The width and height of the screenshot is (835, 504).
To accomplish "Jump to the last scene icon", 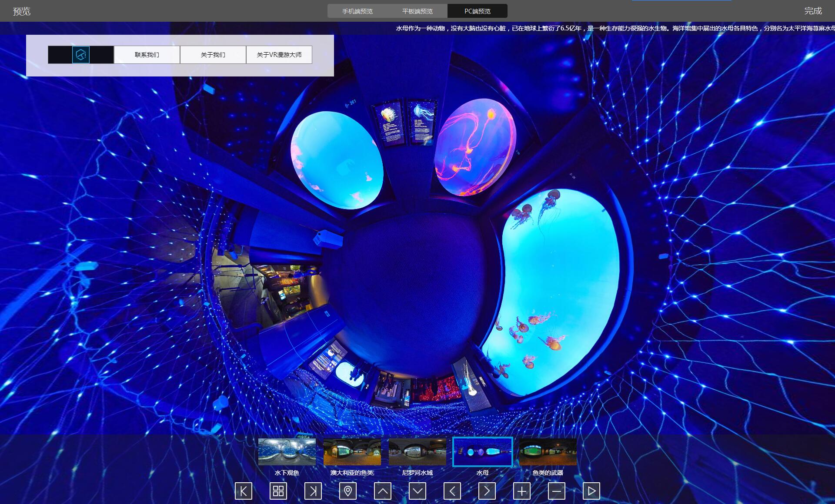I will 313,491.
